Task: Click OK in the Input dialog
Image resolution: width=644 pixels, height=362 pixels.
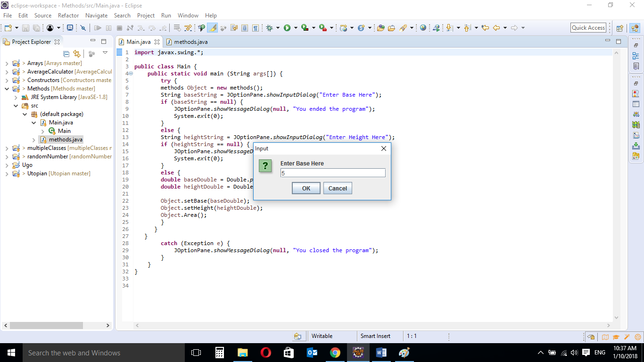Action: (306, 189)
